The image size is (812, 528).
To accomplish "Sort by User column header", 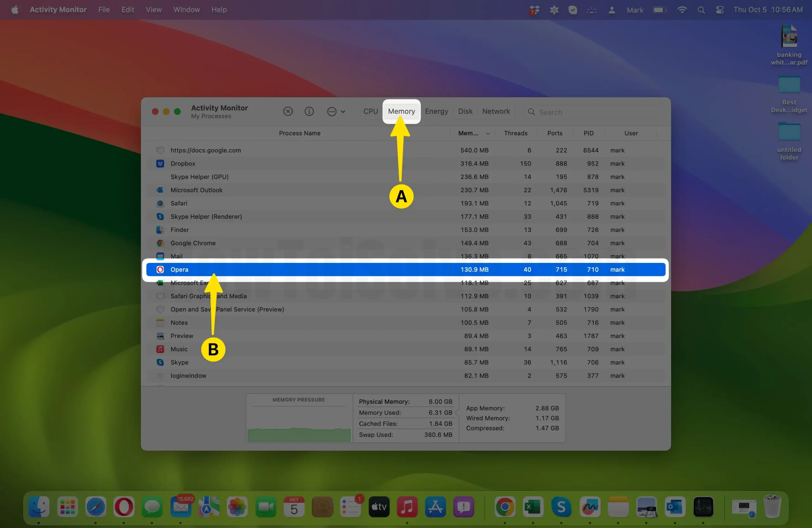I will [631, 134].
